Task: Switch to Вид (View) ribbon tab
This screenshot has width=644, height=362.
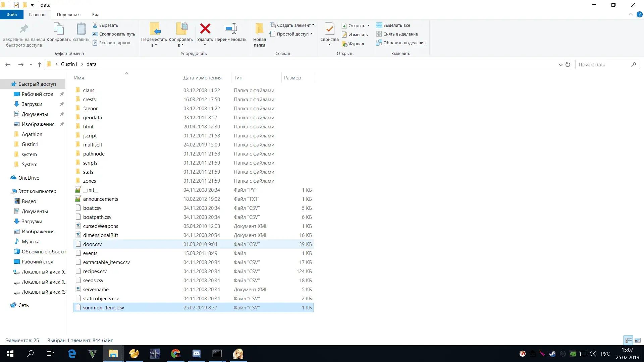Action: (96, 14)
